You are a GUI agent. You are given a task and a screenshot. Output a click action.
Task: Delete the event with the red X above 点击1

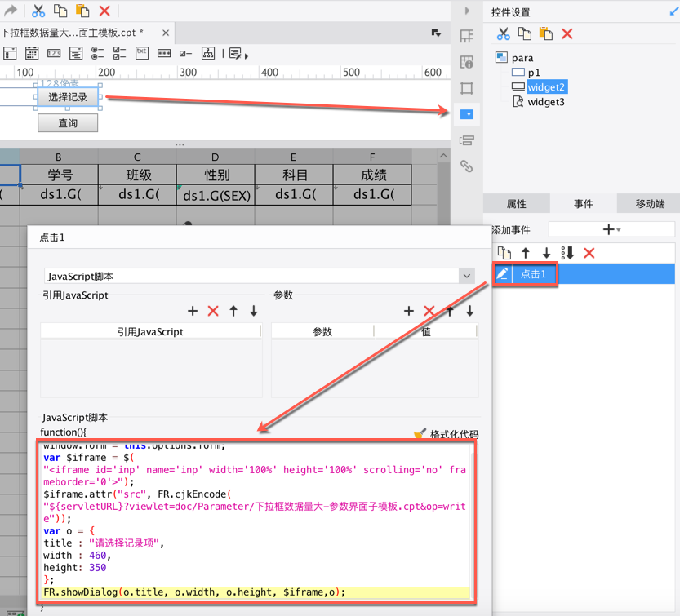589,253
